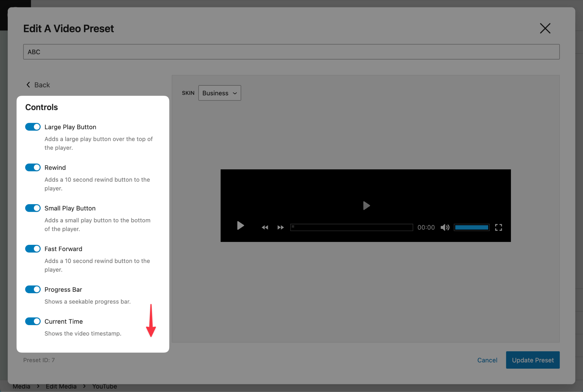
Task: Click the large play button on the video preview
Action: pyautogui.click(x=366, y=206)
